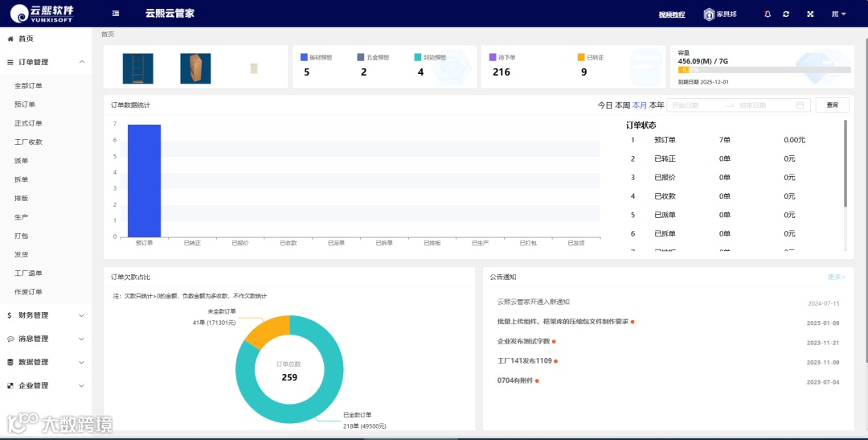Image resolution: width=868 pixels, height=440 pixels.
Task: Click the home icon beside 首页
Action: [10, 39]
